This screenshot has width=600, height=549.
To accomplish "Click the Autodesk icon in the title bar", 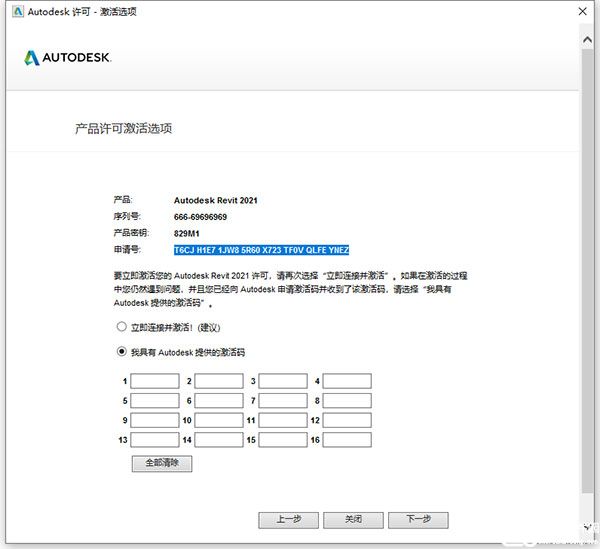I will (14, 11).
